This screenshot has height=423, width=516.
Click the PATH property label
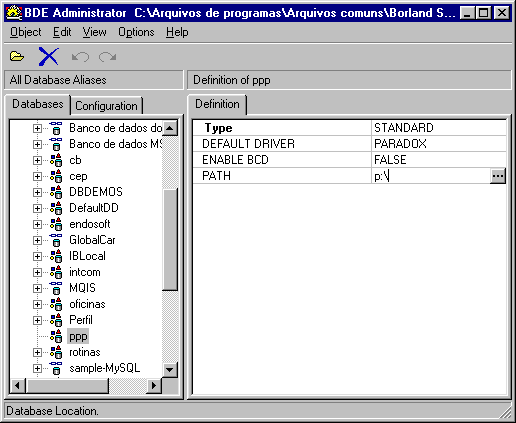[216, 176]
